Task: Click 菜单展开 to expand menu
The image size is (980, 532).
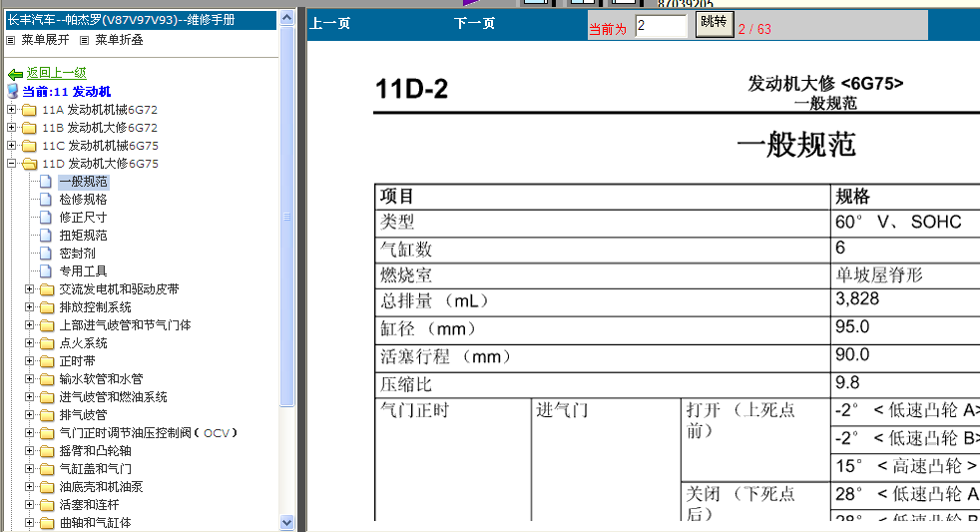Action: (45, 40)
